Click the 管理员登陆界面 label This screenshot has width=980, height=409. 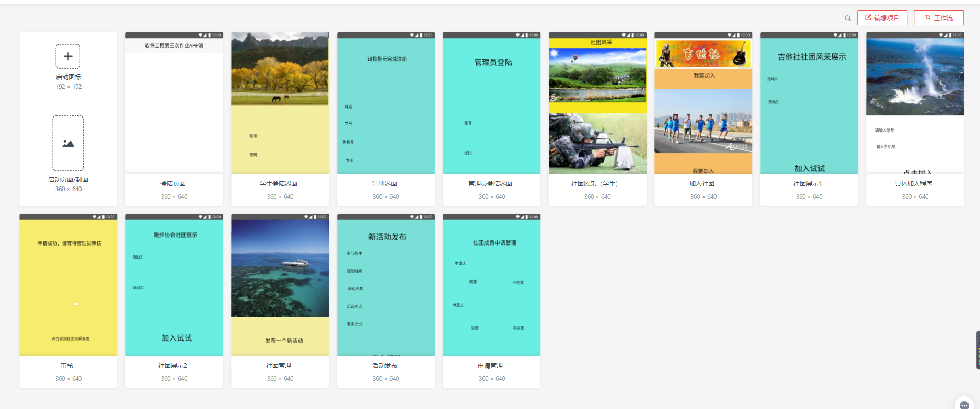490,184
